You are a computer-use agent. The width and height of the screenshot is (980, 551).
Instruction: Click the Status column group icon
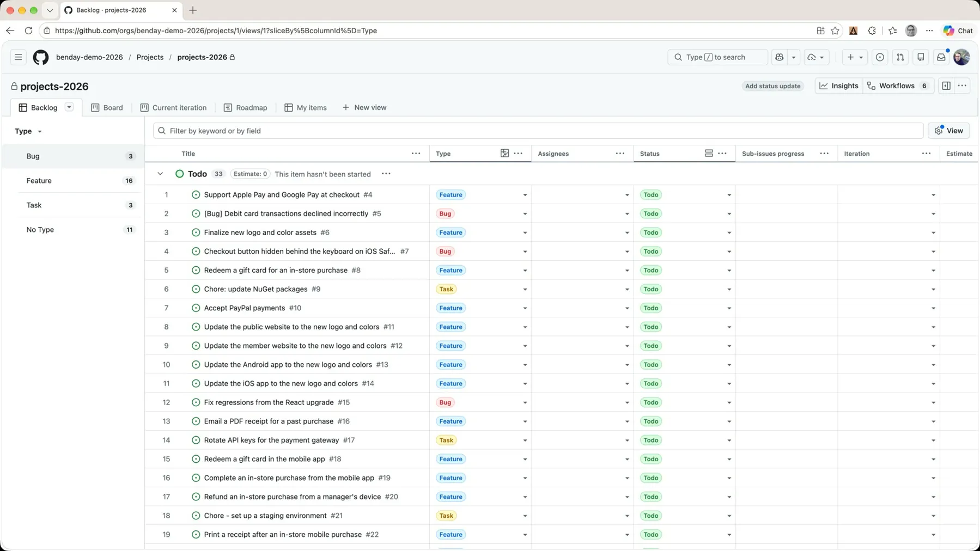(709, 154)
